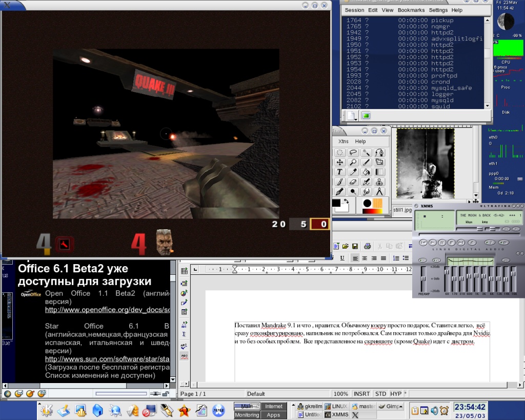The width and height of the screenshot is (525, 420).
Task: Adjust the XMMS preamp equalizer slider
Action: [x=423, y=278]
